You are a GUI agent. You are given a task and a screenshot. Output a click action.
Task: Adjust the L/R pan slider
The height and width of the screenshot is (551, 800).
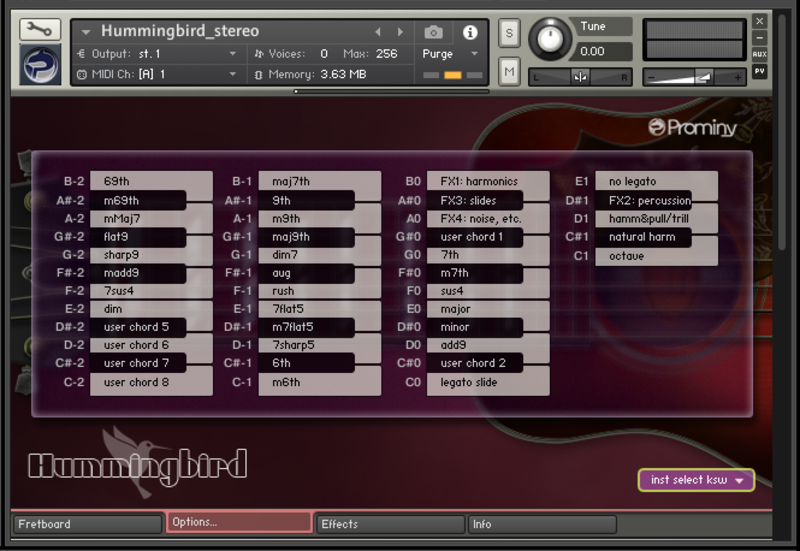[x=580, y=77]
